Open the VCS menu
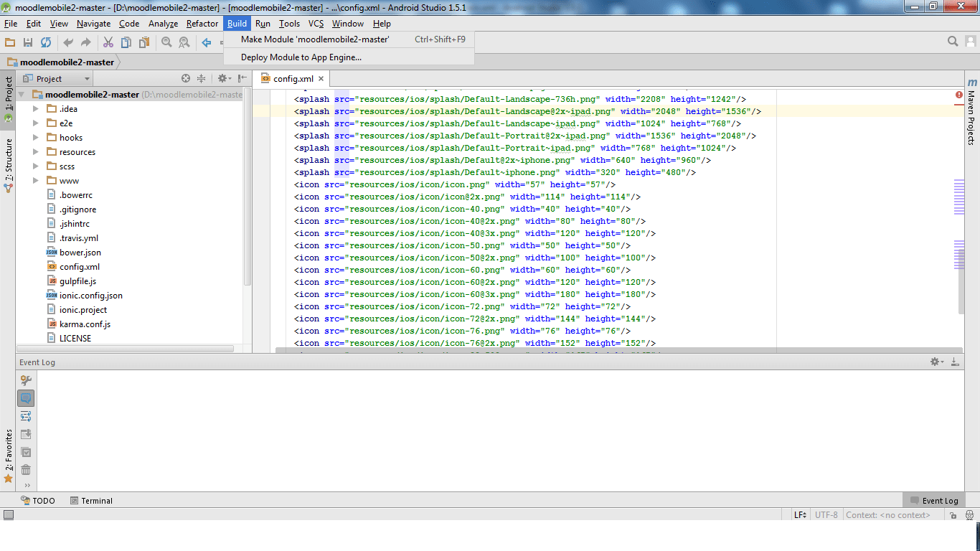 pos(316,23)
